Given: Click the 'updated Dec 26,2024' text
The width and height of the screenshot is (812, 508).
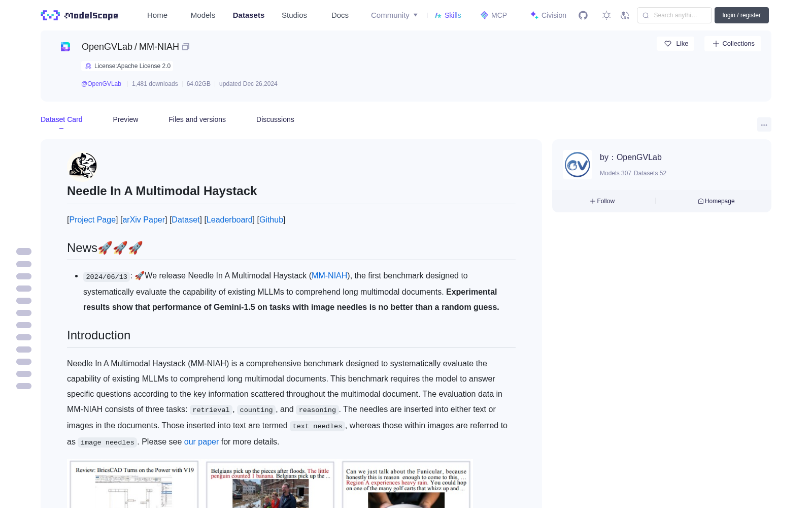Looking at the screenshot, I should tap(248, 84).
